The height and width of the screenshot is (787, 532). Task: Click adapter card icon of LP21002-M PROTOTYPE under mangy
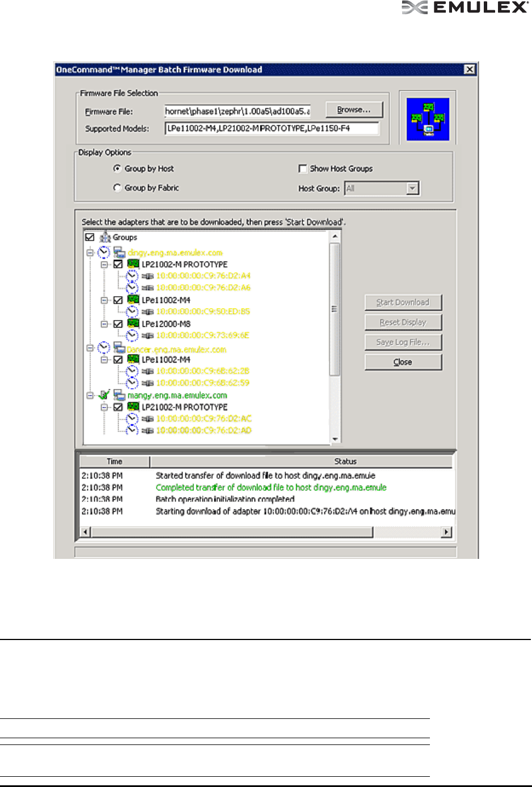133,407
